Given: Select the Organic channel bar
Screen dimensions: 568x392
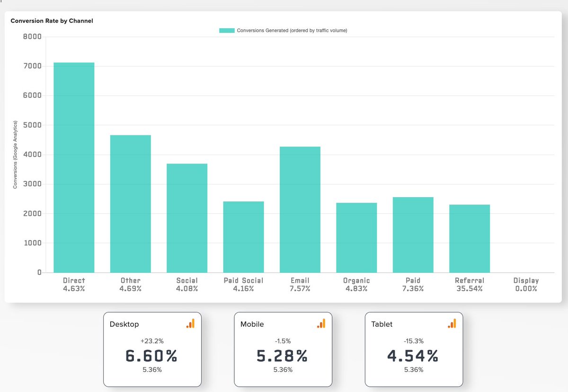Looking at the screenshot, I should click(356, 237).
